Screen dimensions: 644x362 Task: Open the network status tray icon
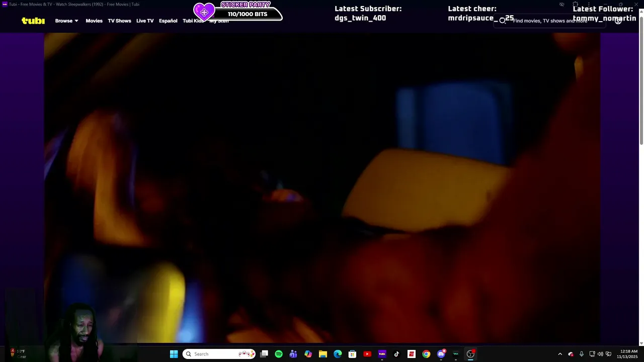point(592,354)
